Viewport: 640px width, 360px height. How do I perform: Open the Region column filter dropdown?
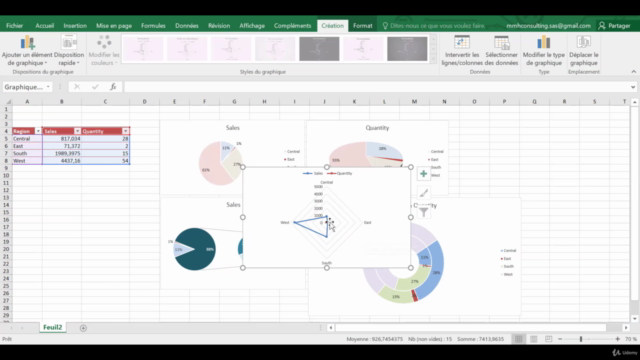click(38, 131)
